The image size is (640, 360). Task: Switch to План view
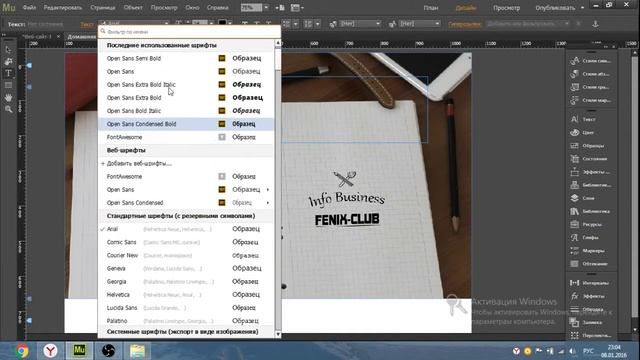(x=431, y=8)
